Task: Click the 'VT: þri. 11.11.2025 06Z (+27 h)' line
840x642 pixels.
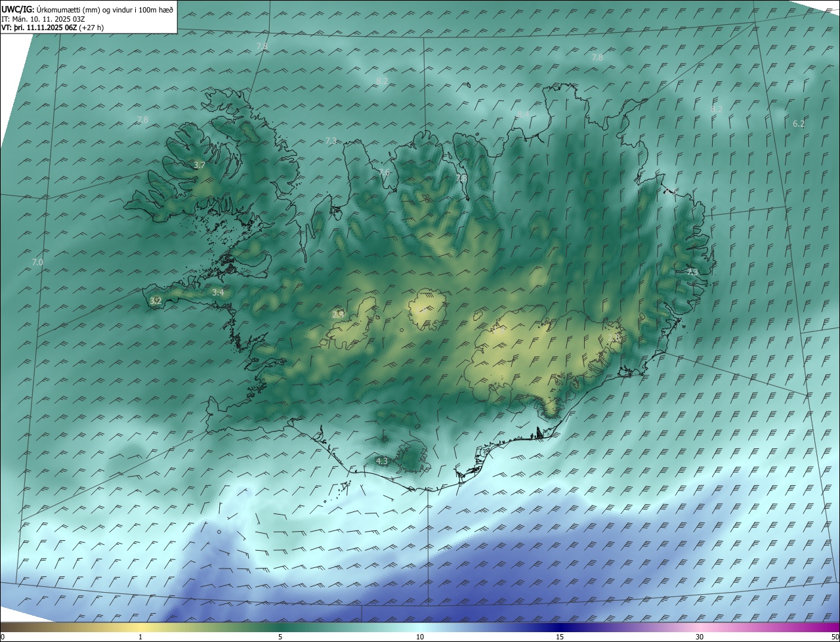Action: pos(52,28)
